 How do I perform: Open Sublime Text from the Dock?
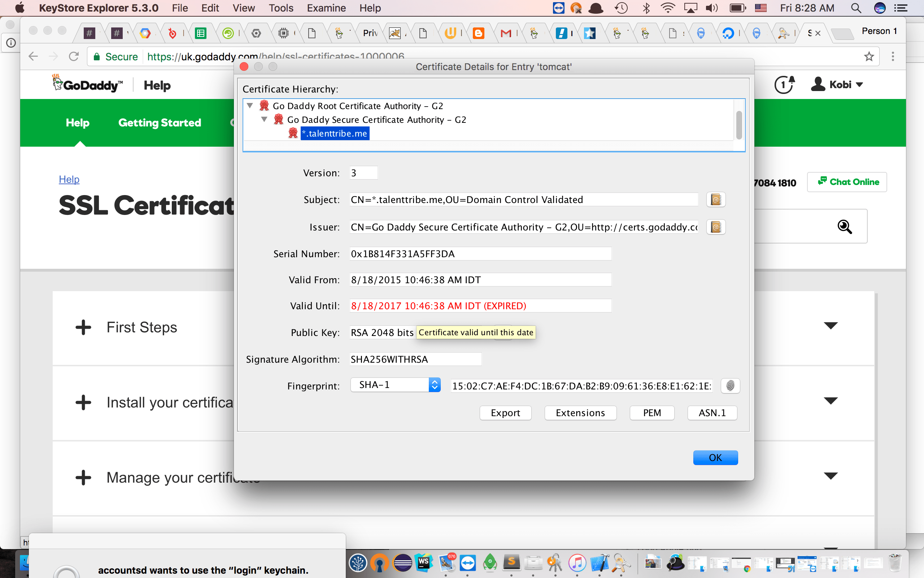coord(512,563)
